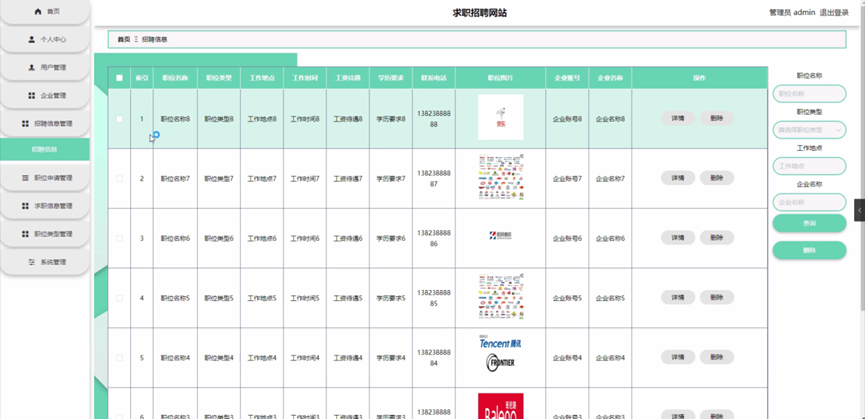Screen dimensions: 865x419
Task: Open the logo image in row 职位名称6
Action: point(500,236)
